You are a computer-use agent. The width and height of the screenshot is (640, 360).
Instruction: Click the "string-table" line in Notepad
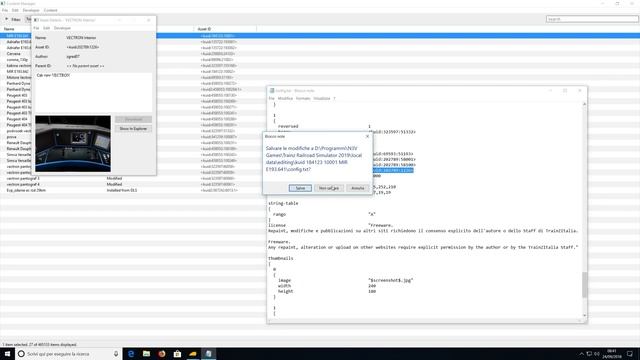click(x=283, y=203)
